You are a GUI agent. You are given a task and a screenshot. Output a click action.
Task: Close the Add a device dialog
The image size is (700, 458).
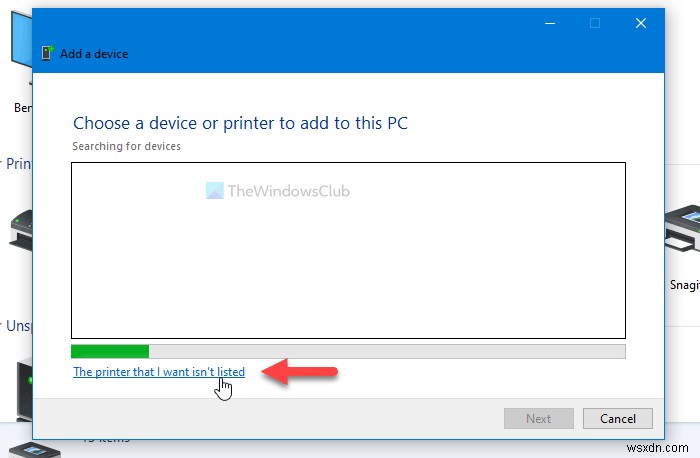(x=641, y=21)
